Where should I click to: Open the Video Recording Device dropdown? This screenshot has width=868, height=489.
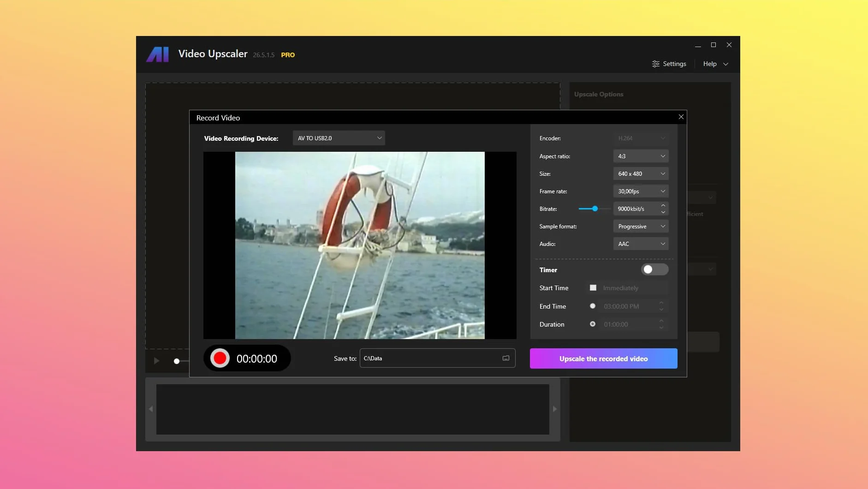(339, 138)
